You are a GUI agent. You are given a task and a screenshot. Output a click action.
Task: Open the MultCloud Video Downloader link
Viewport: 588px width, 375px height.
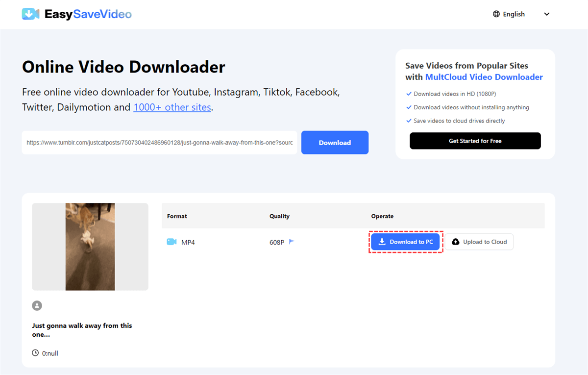coord(484,77)
